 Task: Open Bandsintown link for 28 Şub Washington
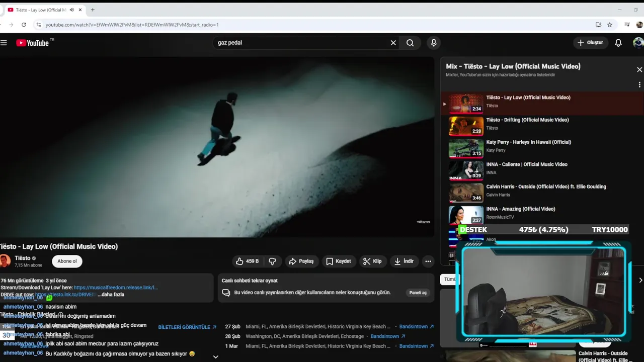tap(387, 336)
